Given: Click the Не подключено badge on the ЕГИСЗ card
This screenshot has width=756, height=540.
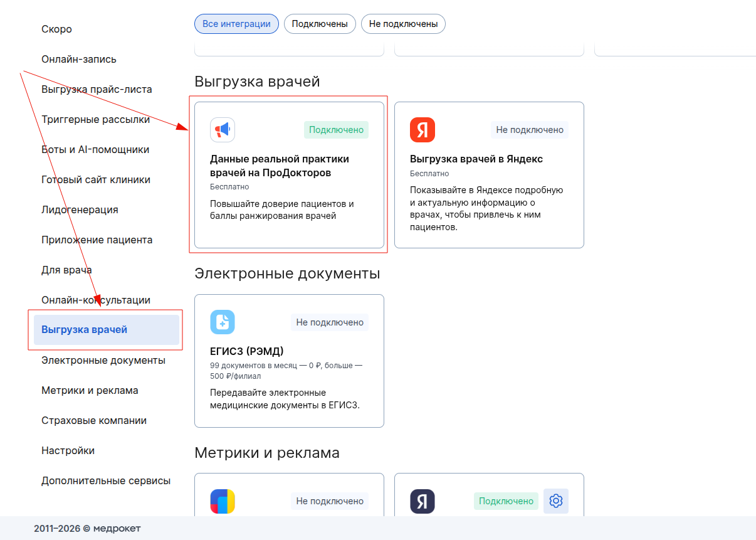Looking at the screenshot, I should coord(330,322).
